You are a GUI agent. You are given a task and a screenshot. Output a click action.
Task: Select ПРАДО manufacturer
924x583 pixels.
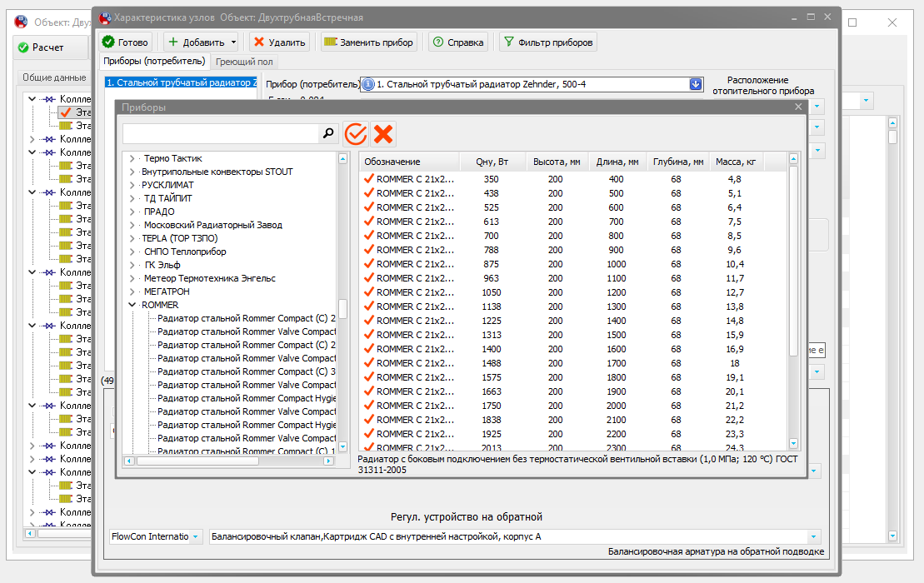point(159,212)
